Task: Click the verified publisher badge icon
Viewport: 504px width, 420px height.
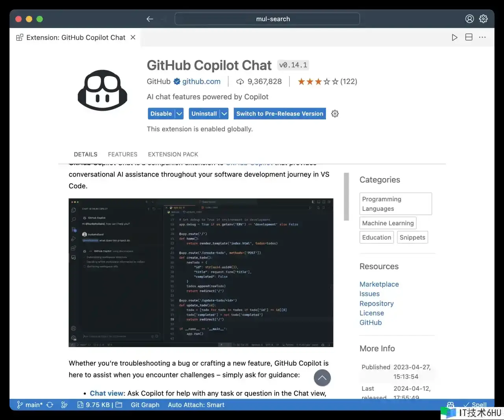Action: pyautogui.click(x=177, y=82)
